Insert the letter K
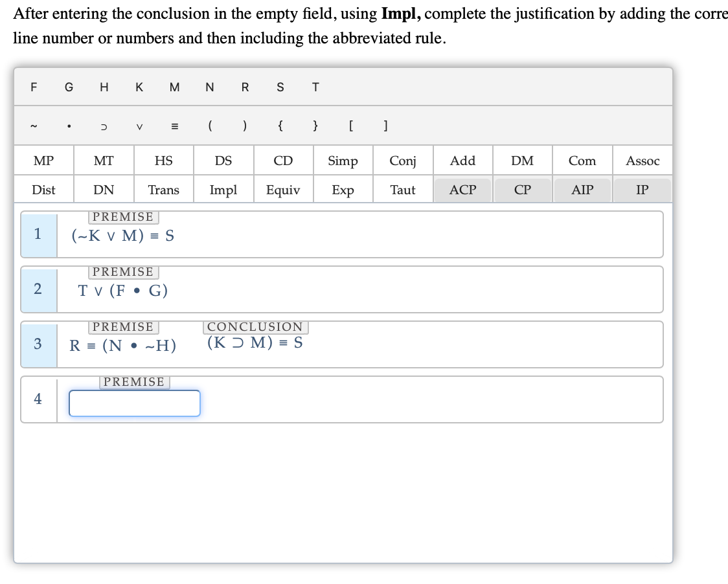The height and width of the screenshot is (584, 728). tap(139, 87)
